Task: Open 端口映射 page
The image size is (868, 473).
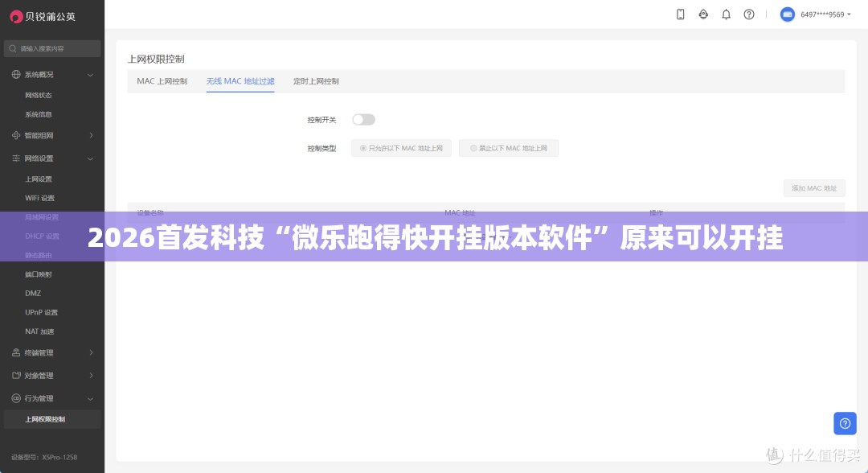Action: coord(39,275)
